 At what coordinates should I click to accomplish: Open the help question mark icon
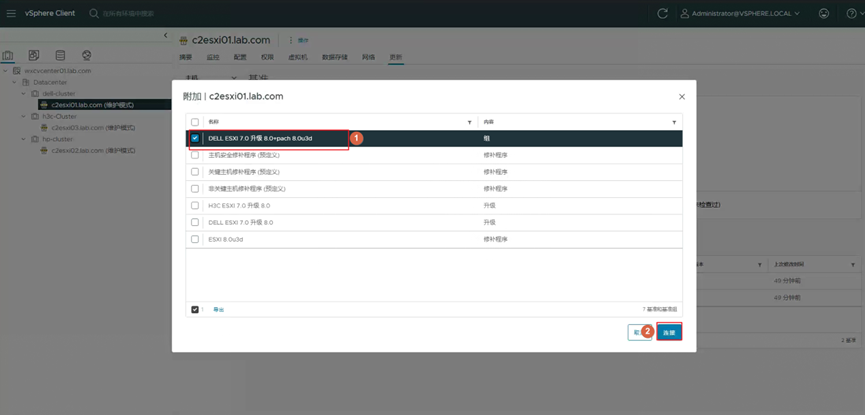pos(851,14)
